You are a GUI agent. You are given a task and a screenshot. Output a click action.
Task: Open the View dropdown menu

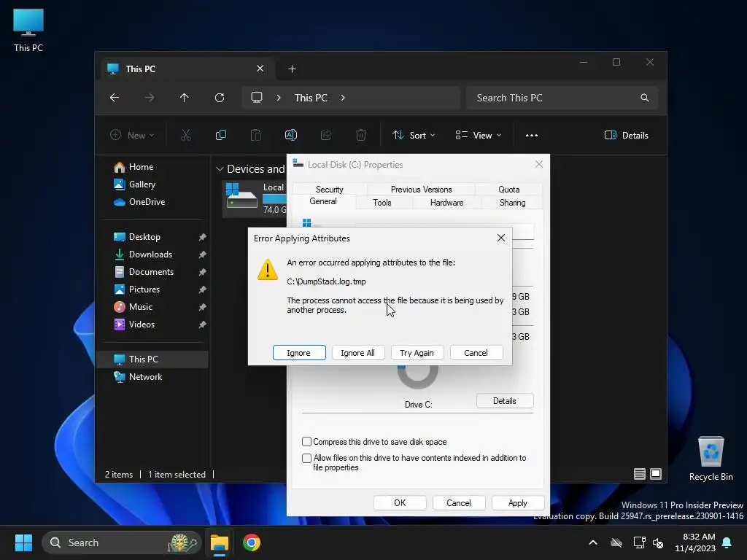coord(479,135)
